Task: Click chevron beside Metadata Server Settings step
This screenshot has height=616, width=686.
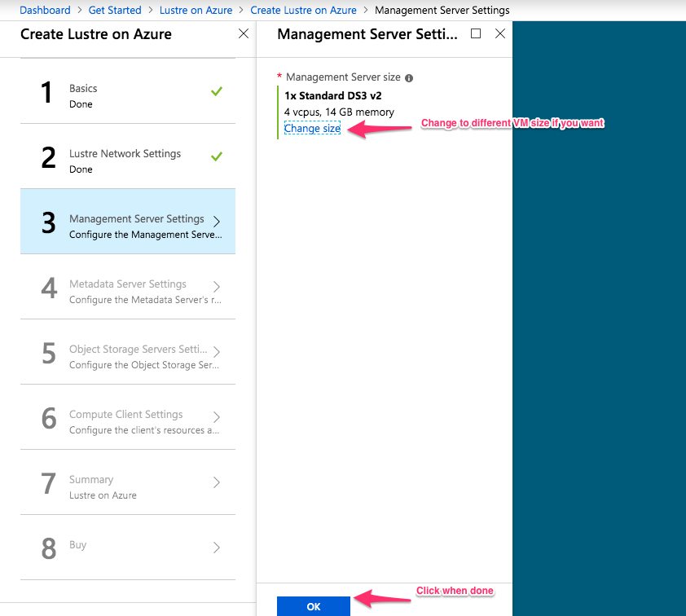Action: tap(217, 287)
